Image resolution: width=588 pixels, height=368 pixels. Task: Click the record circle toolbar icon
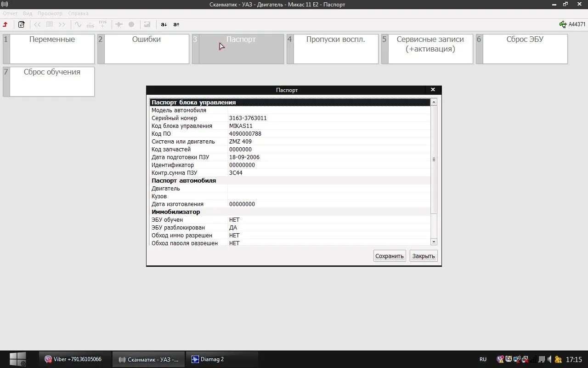click(131, 24)
